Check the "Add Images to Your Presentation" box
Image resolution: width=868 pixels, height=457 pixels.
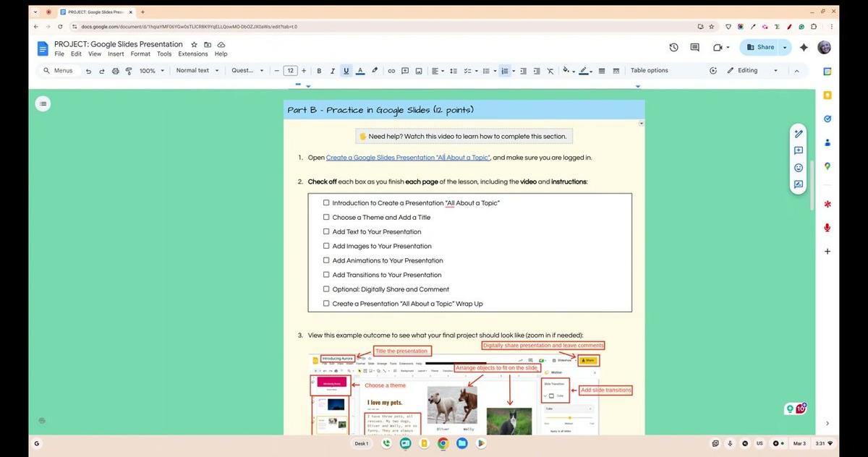pos(326,246)
